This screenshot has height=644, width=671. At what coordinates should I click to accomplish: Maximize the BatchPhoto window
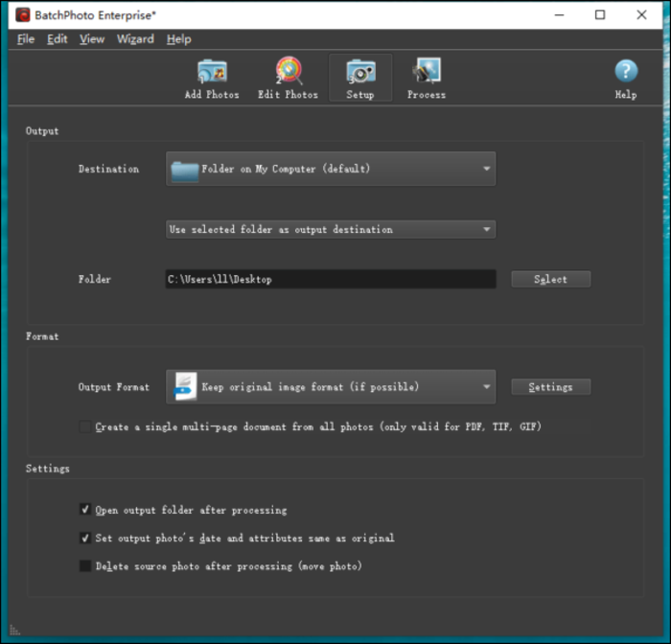pos(600,15)
